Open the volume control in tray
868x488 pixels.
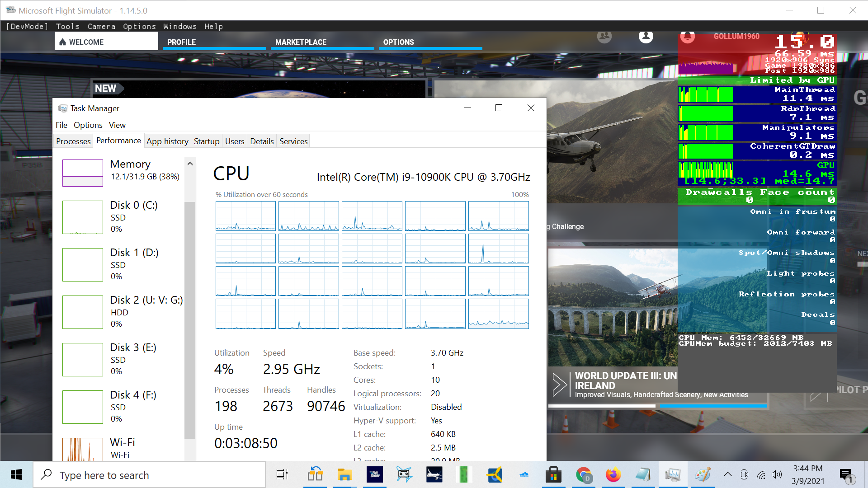tap(777, 474)
